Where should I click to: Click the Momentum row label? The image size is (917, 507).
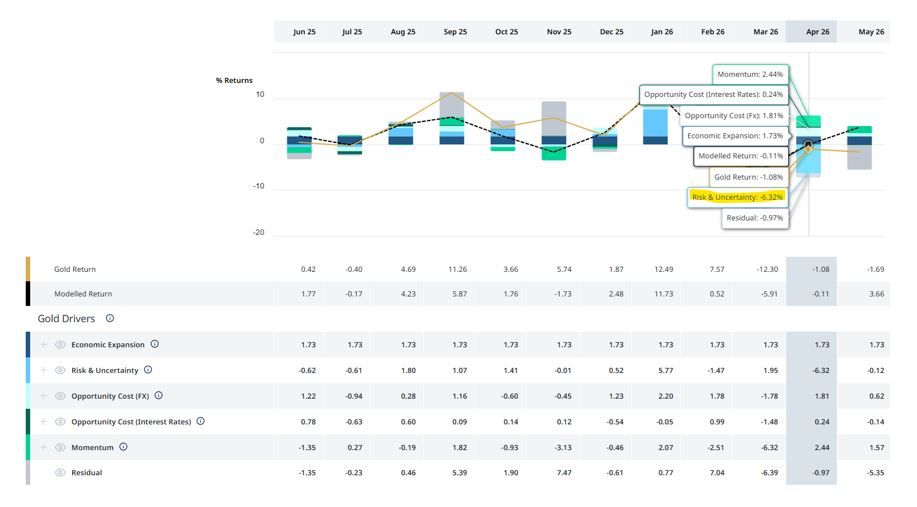(92, 447)
